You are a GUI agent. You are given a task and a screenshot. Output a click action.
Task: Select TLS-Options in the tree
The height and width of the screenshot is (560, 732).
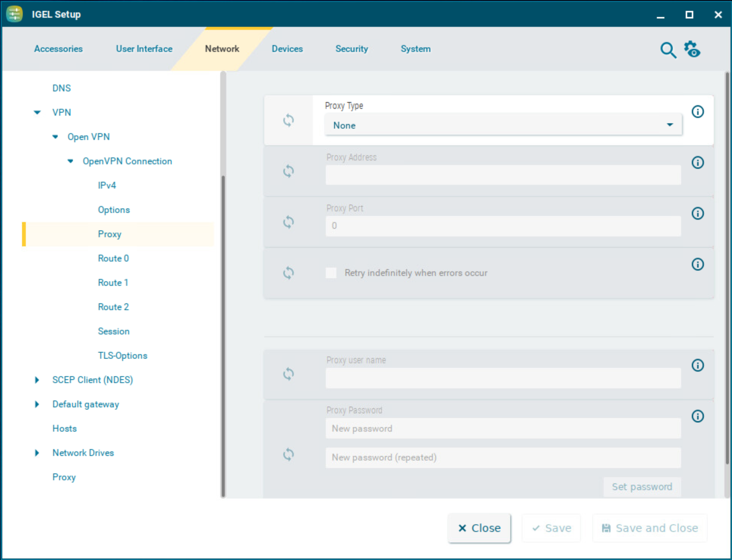click(123, 355)
